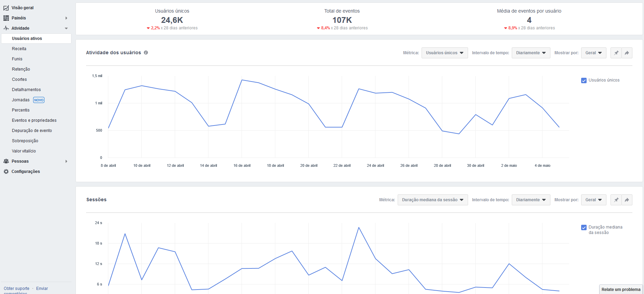Open Eventos e propriedades

point(34,120)
